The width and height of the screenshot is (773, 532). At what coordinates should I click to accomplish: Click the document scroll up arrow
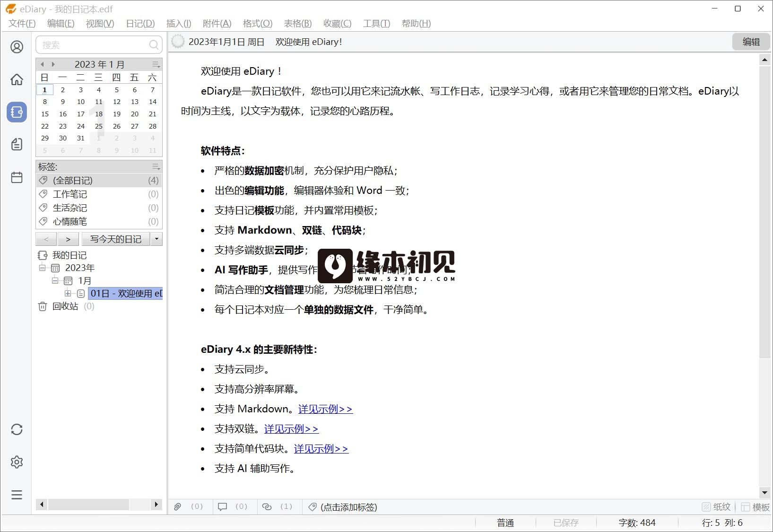pos(764,60)
